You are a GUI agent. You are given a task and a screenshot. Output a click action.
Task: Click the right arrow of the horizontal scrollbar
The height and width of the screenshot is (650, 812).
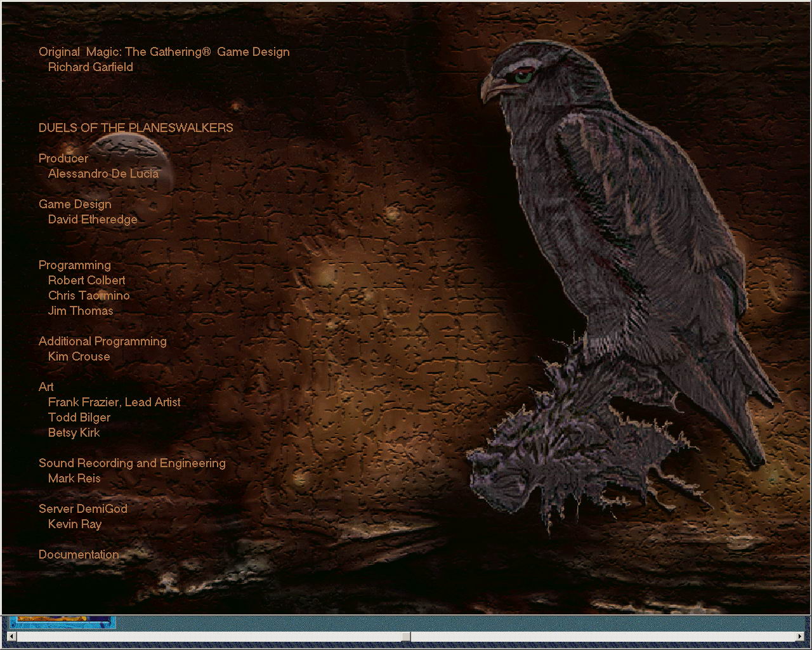click(800, 636)
